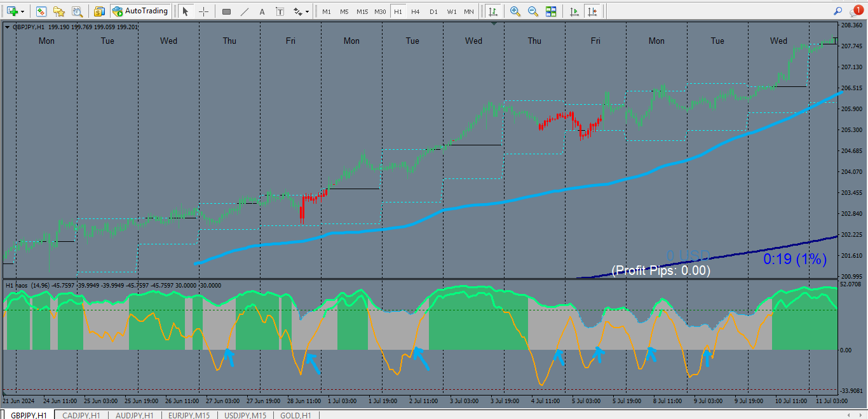Tile windows with the grid icon
Screen dimensions: 868x419
click(551, 11)
